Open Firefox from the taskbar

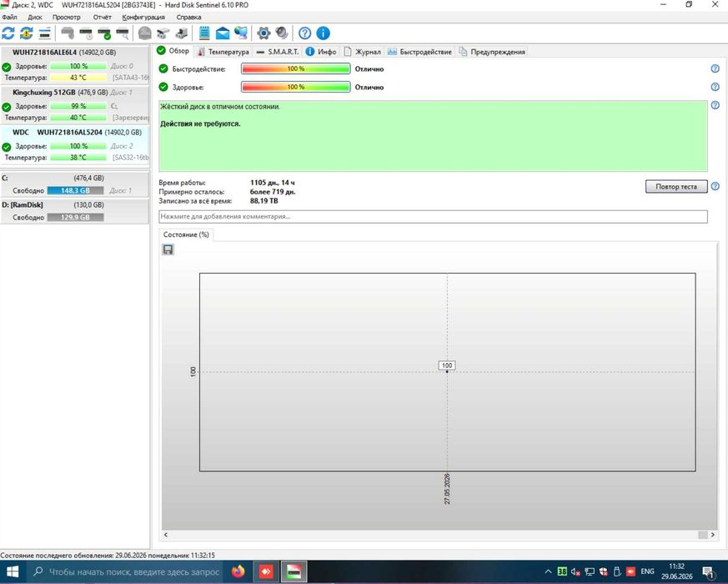pyautogui.click(x=238, y=572)
